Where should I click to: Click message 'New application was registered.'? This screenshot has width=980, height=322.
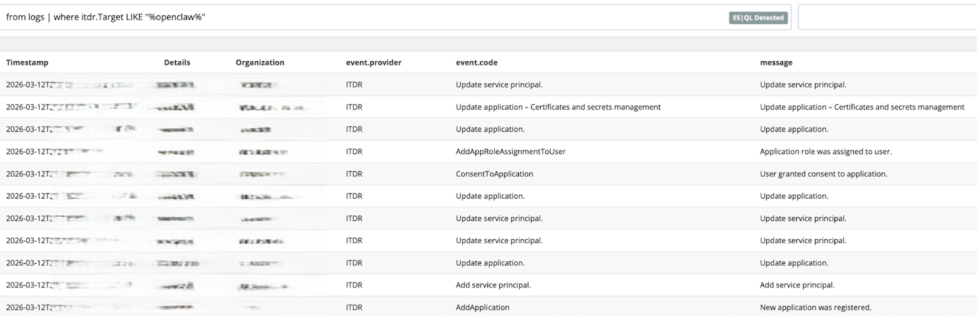pyautogui.click(x=815, y=307)
